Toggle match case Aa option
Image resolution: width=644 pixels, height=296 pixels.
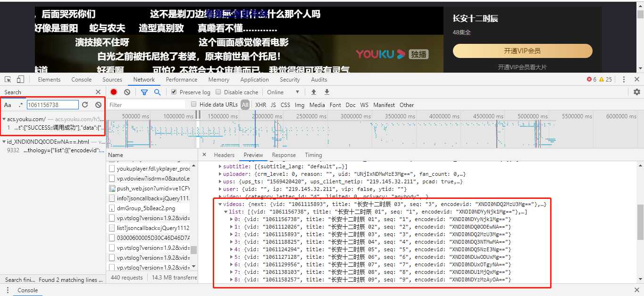8,105
